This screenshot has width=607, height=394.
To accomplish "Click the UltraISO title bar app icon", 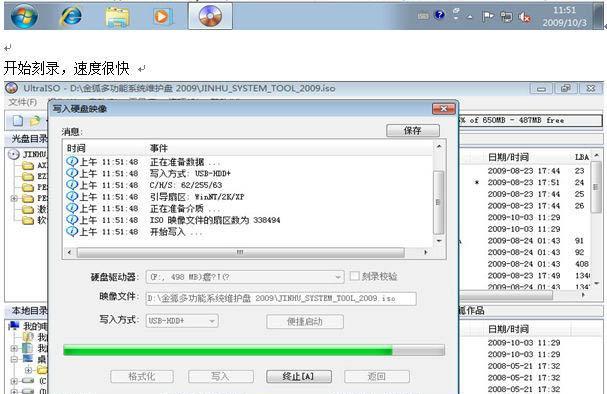I will (12, 88).
